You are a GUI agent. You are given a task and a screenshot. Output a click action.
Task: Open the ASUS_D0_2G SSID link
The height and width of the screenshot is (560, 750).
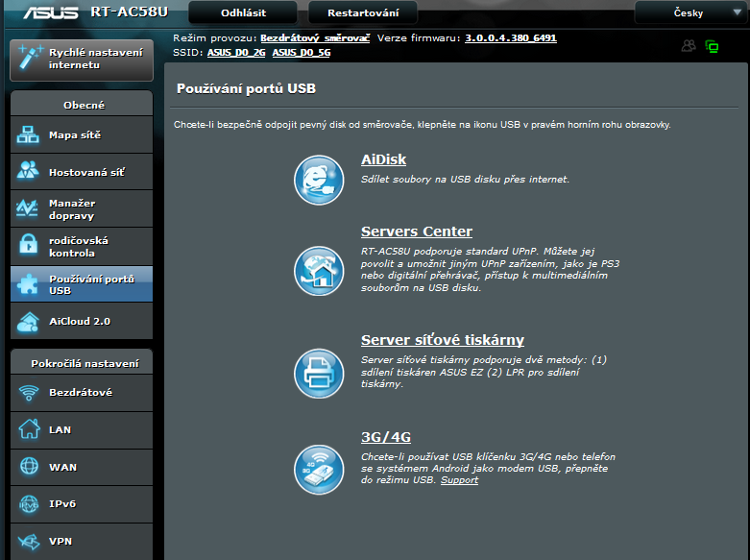tap(236, 53)
